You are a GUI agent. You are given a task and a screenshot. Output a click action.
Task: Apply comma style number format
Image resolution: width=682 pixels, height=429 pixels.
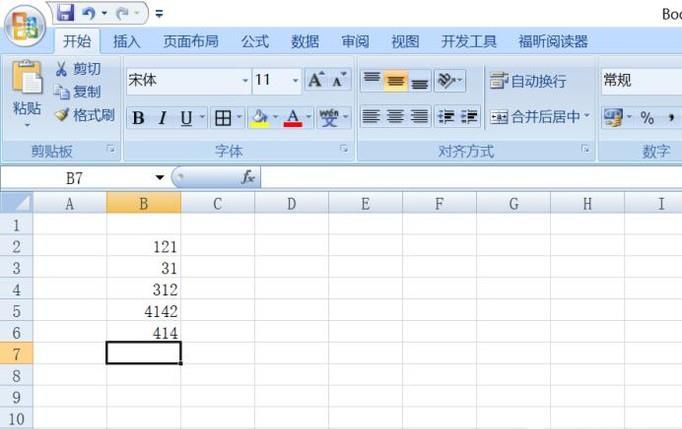click(x=671, y=117)
